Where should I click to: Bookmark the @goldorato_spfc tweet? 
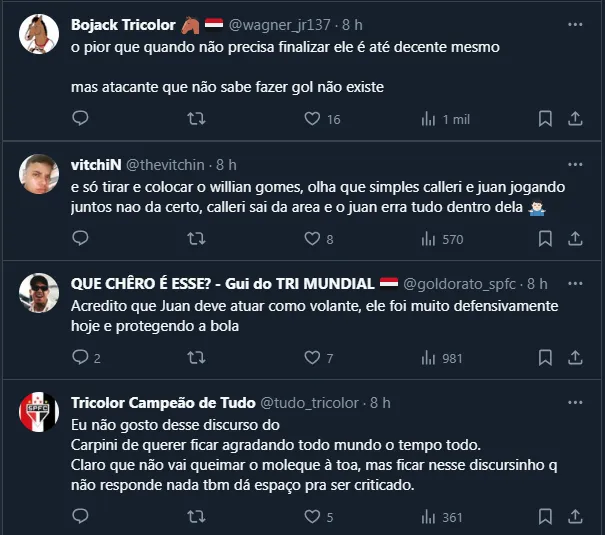545,358
